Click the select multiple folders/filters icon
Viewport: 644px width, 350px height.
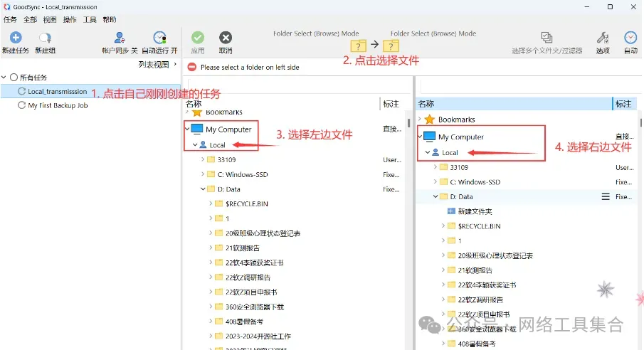(547, 38)
